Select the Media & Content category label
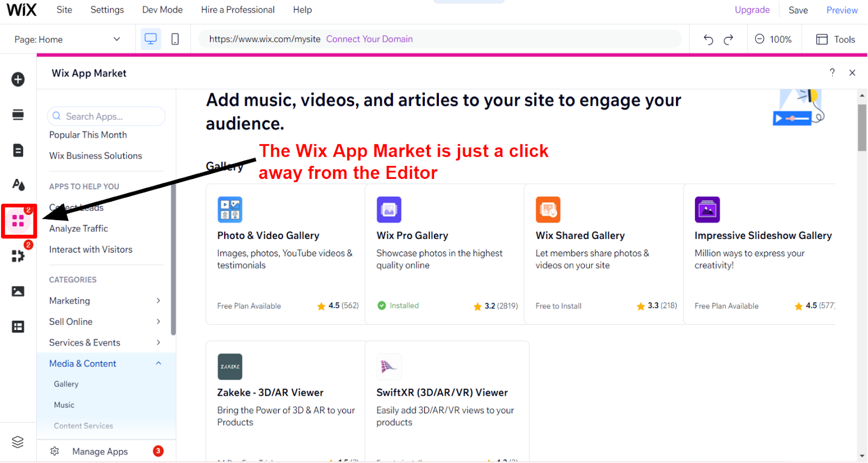868x463 pixels. click(x=82, y=364)
